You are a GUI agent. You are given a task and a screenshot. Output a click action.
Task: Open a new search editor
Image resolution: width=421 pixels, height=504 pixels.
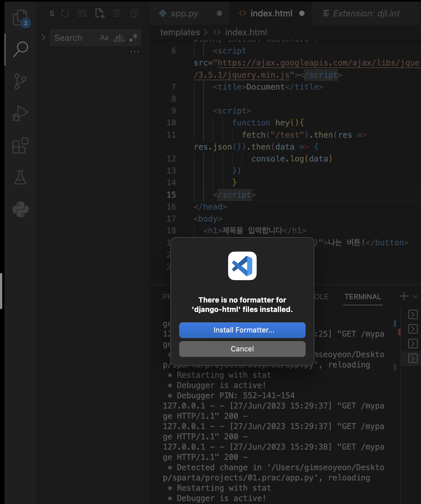(x=100, y=13)
